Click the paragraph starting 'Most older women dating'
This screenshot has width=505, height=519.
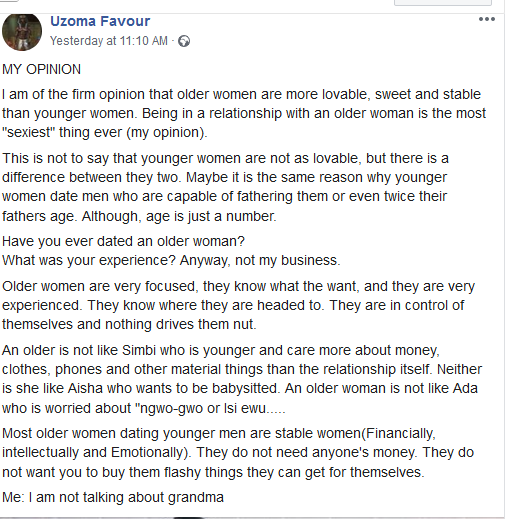238,452
